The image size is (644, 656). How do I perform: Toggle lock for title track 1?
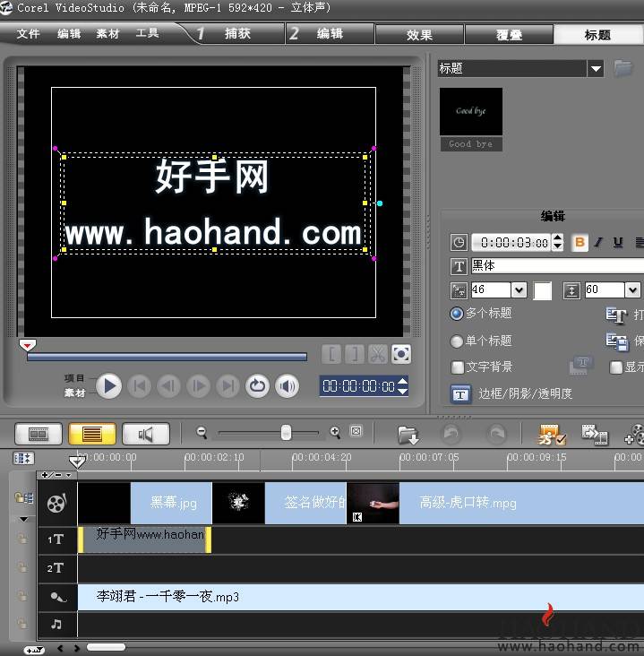point(22,539)
